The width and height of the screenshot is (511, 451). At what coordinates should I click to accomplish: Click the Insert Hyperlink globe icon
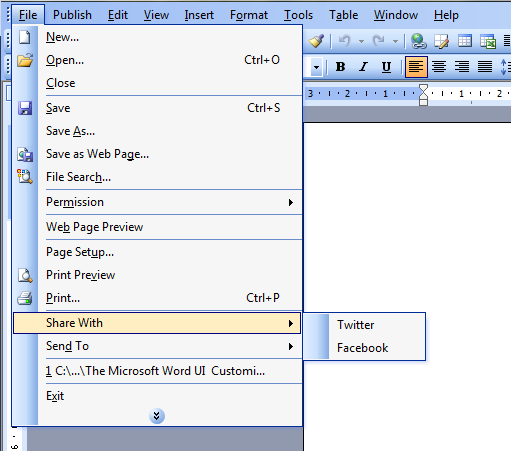pyautogui.click(x=419, y=41)
